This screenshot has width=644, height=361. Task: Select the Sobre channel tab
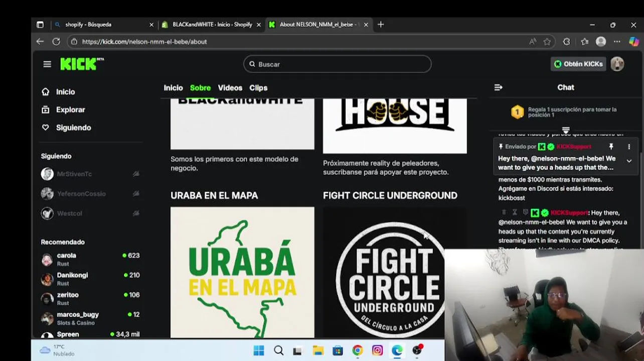[200, 88]
